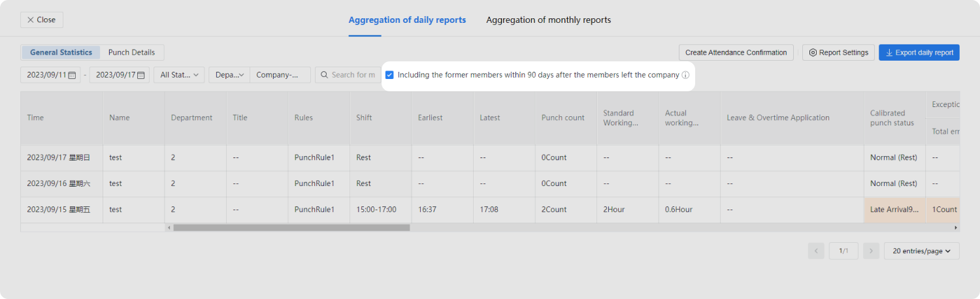Click the Latest column header

[504, 118]
